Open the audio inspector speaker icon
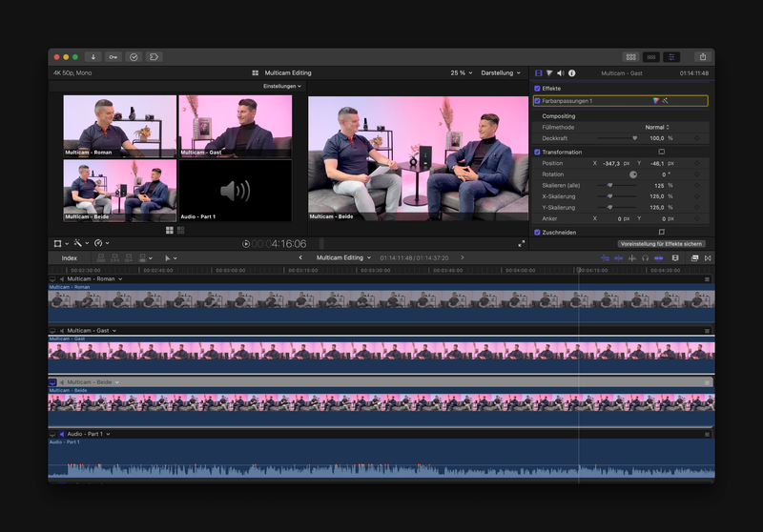Viewport: 763px width, 532px height. [561, 72]
